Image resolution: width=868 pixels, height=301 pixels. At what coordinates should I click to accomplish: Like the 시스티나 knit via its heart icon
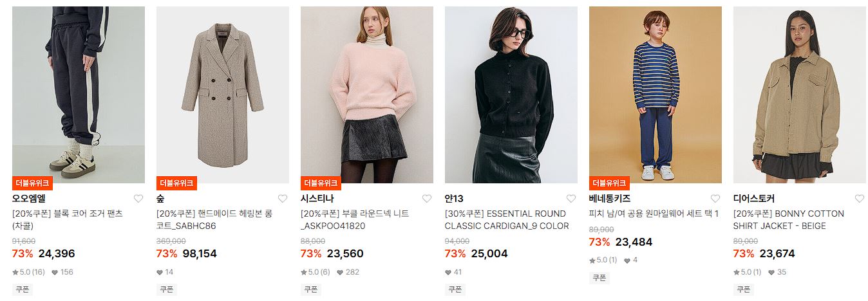coord(427,199)
